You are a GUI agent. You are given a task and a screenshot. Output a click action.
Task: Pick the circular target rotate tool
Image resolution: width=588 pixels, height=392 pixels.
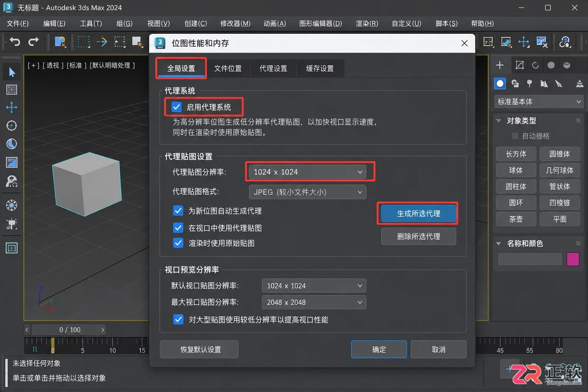[12, 125]
